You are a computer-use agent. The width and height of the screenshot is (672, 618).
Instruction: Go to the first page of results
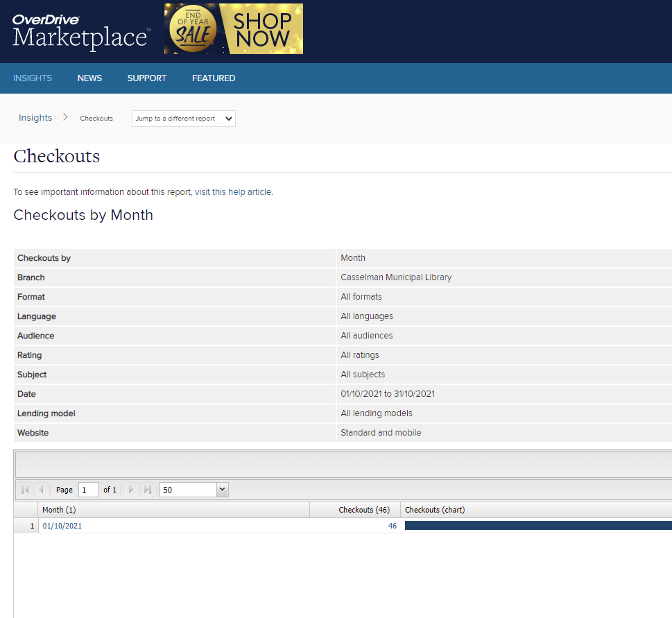tap(25, 490)
